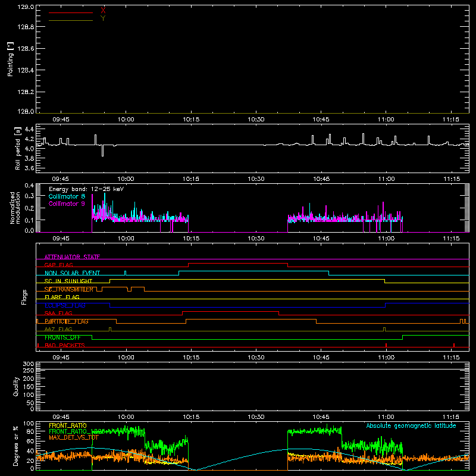Click the 128.0 tick label
The height and width of the screenshot is (476, 476).
(26, 111)
